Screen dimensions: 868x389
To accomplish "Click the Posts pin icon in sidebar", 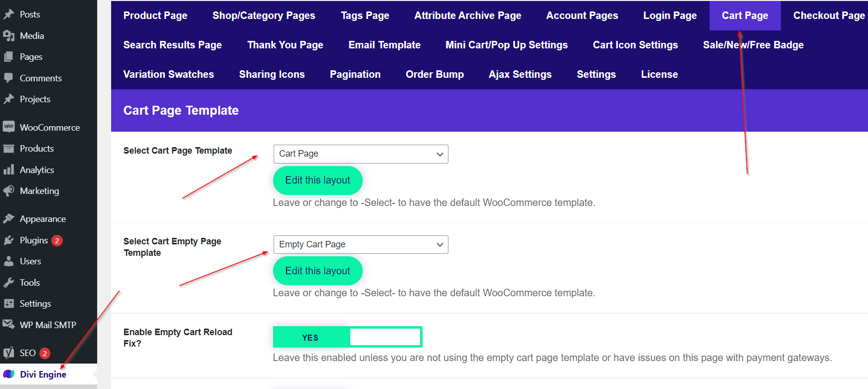I will 8,14.
